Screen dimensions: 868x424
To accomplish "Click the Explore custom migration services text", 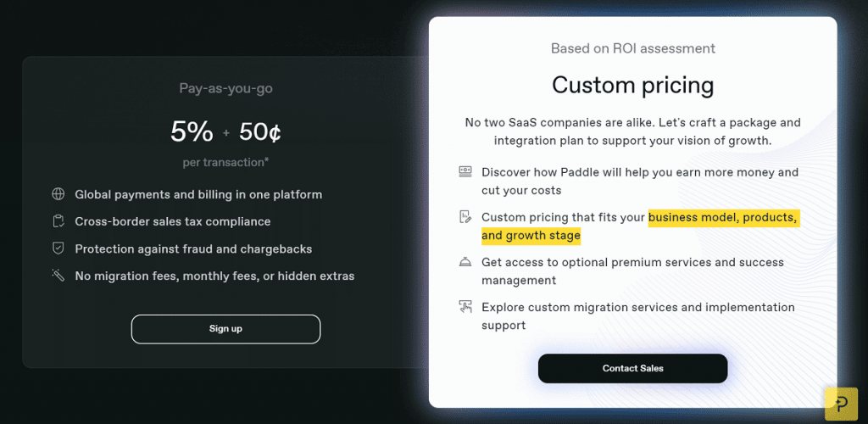I will coord(638,316).
